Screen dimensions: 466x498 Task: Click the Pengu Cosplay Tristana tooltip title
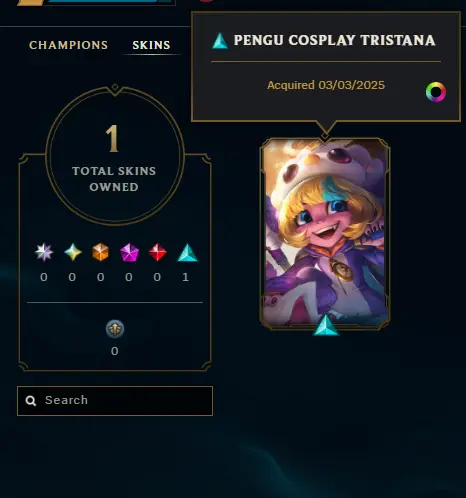tap(334, 40)
